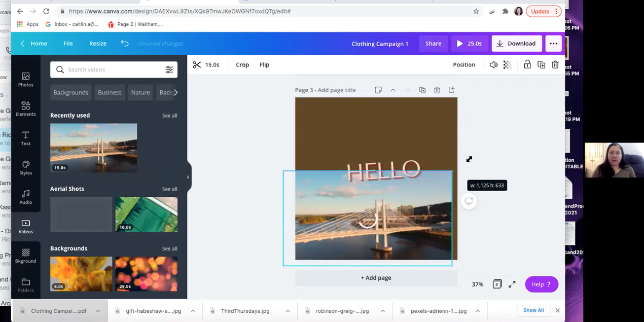Open the Crop menu for the video
This screenshot has height=322, width=644.
[242, 64]
